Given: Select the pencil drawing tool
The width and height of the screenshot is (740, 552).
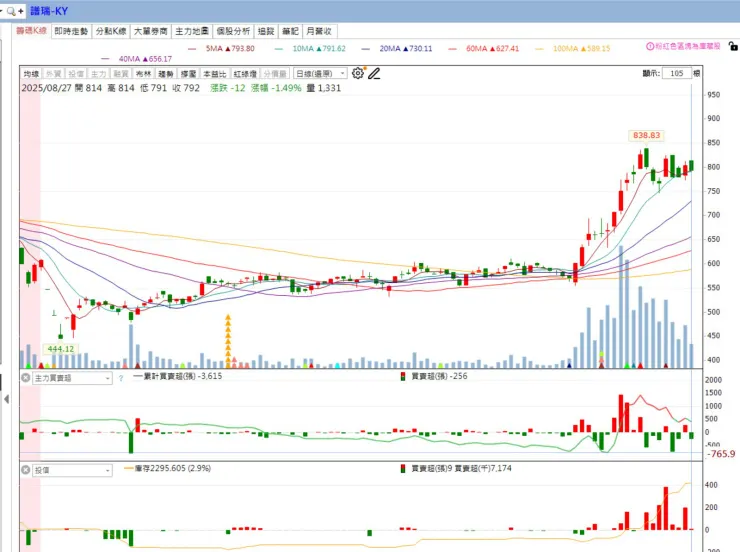Looking at the screenshot, I should click(x=374, y=73).
